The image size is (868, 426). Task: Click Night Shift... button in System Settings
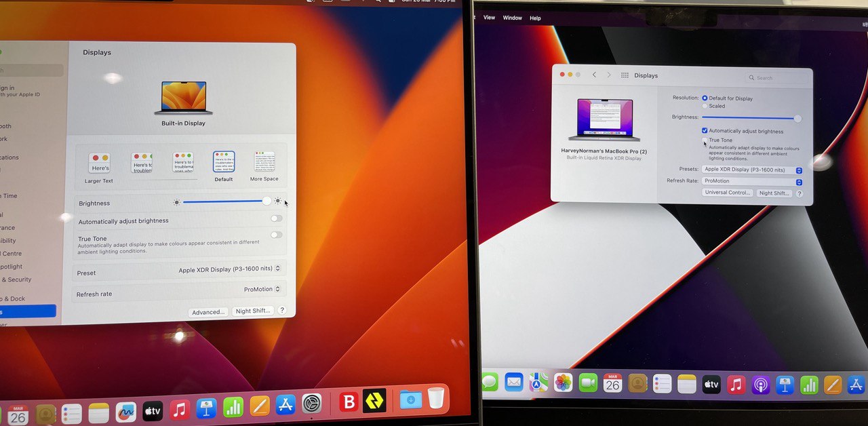252,311
